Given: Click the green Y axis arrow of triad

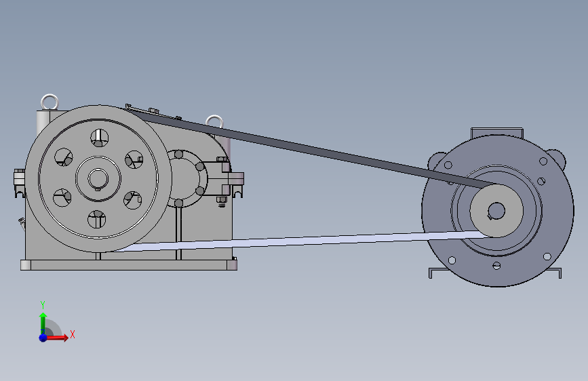Looking at the screenshot, I should [43, 323].
